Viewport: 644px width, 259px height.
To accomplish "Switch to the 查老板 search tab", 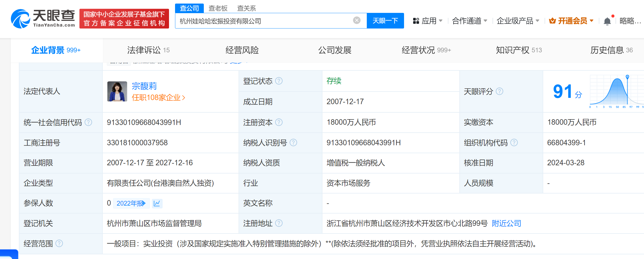I will [218, 8].
